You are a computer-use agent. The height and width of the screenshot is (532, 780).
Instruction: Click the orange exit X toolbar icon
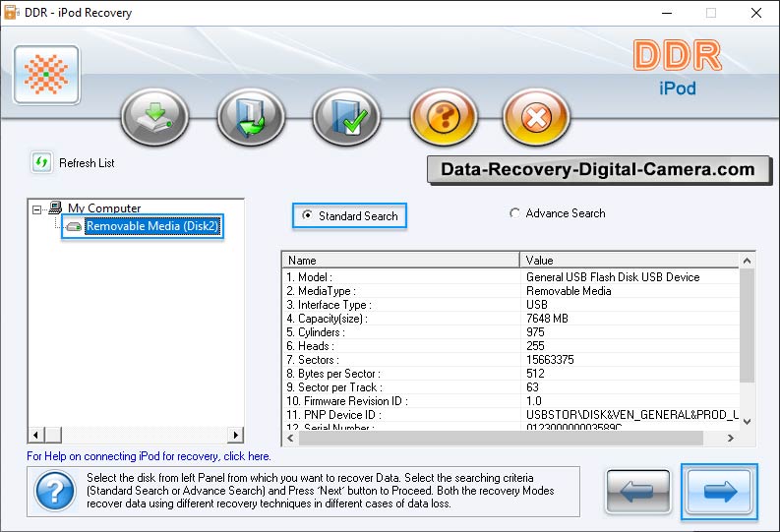(x=536, y=117)
